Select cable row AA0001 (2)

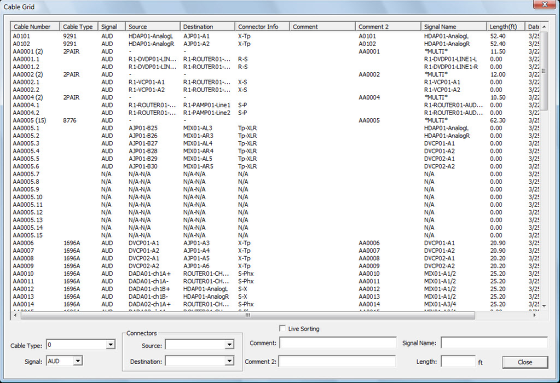(x=274, y=51)
